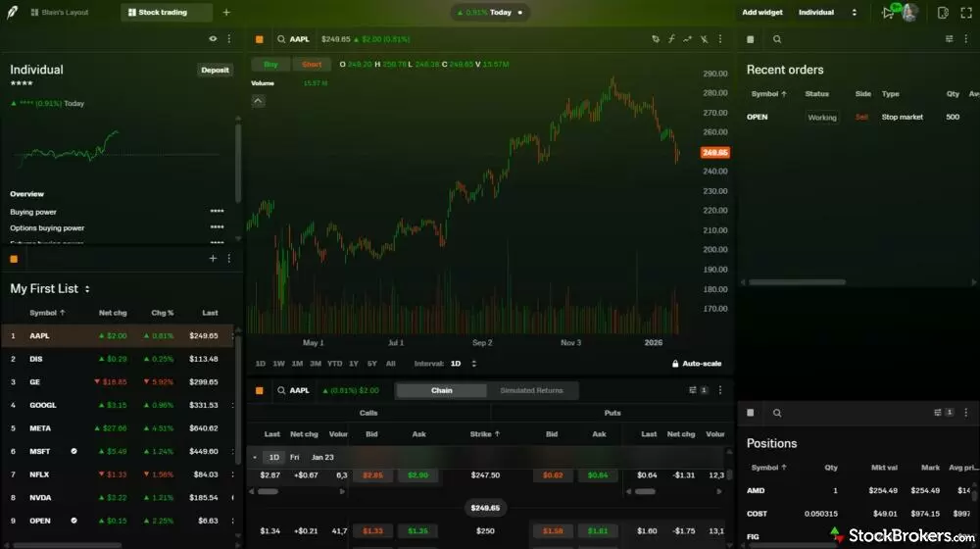
Task: Open chart widget three-dot menu
Action: click(x=720, y=39)
